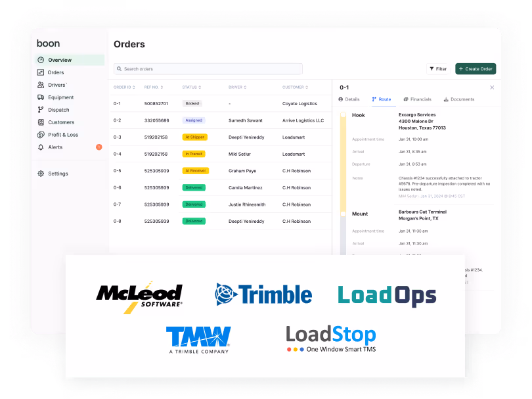
Task: Open Drivers in the sidebar
Action: pos(57,85)
